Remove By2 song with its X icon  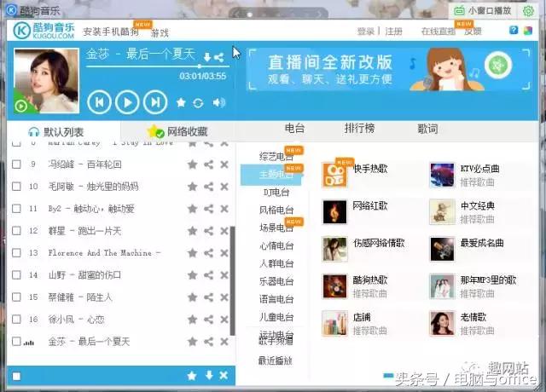pyautogui.click(x=224, y=209)
